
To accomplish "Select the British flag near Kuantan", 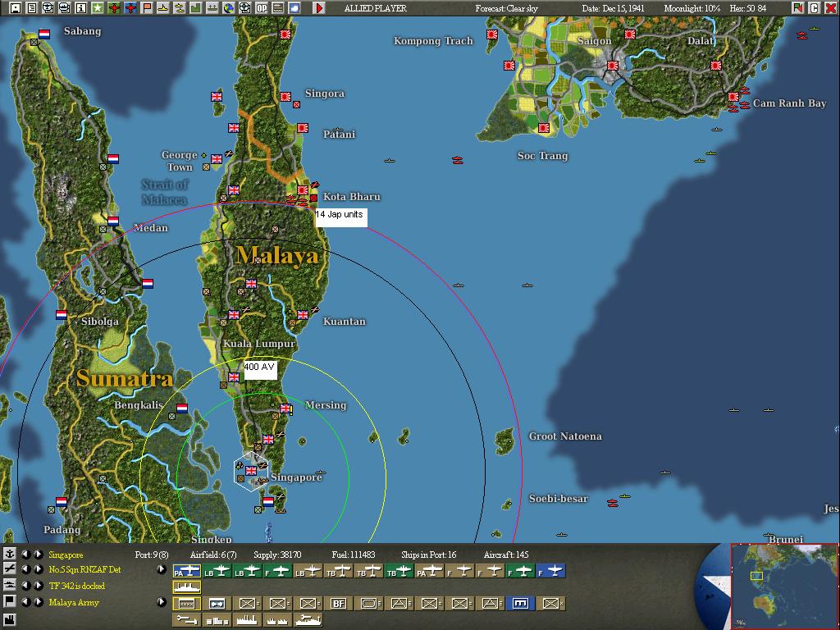I will (303, 314).
